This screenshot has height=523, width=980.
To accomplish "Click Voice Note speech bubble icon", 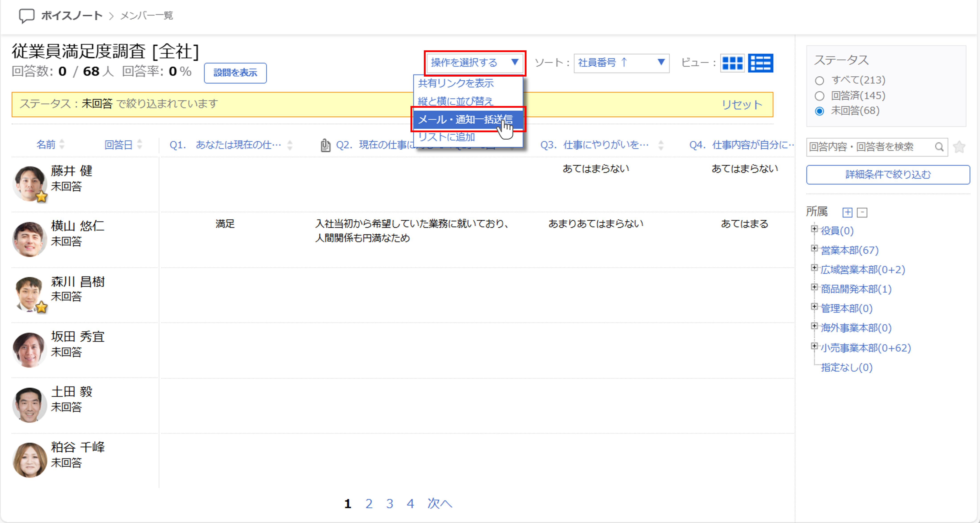I will (x=27, y=16).
